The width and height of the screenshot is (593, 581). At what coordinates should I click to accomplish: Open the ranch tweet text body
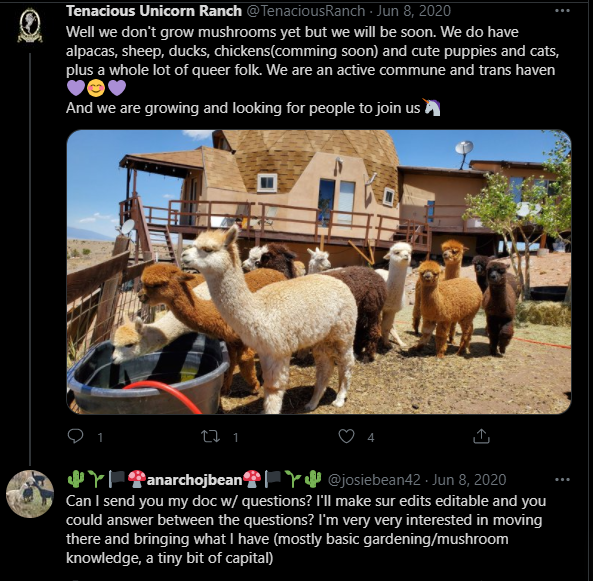coord(312,70)
